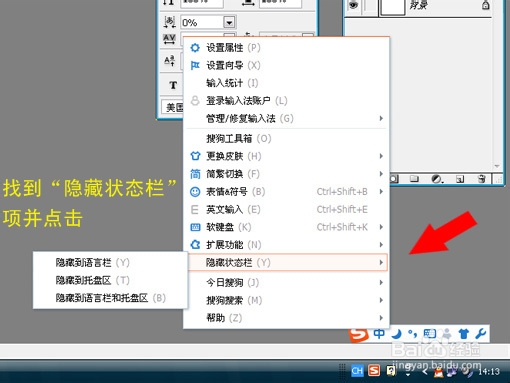Viewport: 510px width, 383px height.
Task: Click the smiley icon beside 表情&符号
Action: tap(195, 192)
